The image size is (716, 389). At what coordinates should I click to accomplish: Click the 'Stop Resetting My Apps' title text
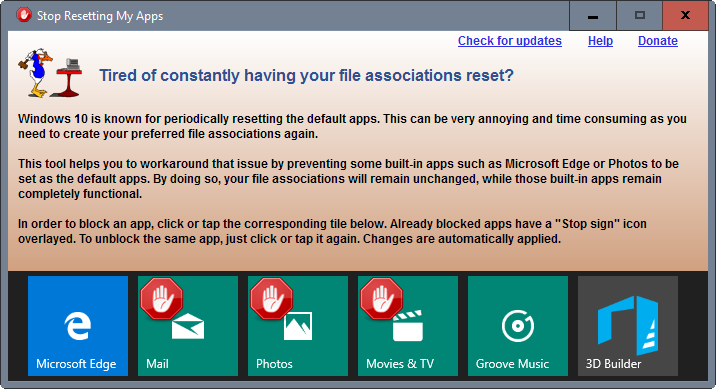[100, 16]
